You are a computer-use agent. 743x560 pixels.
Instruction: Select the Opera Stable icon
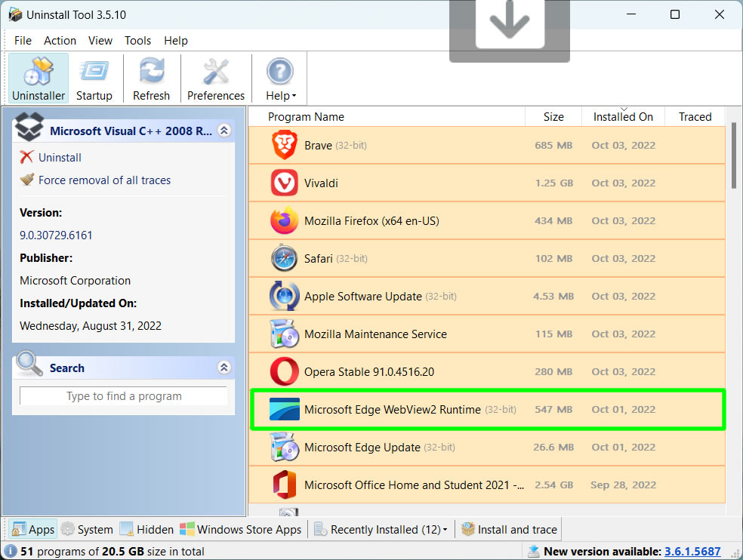click(285, 371)
